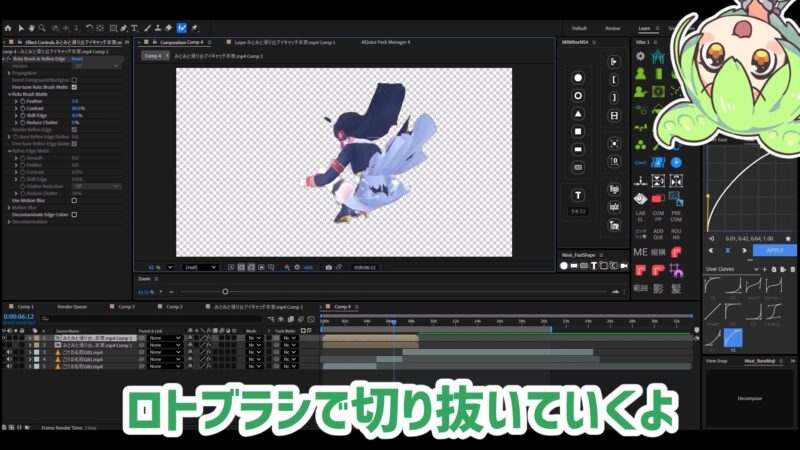
Task: Select the Type tool in toolbar
Action: (x=133, y=28)
